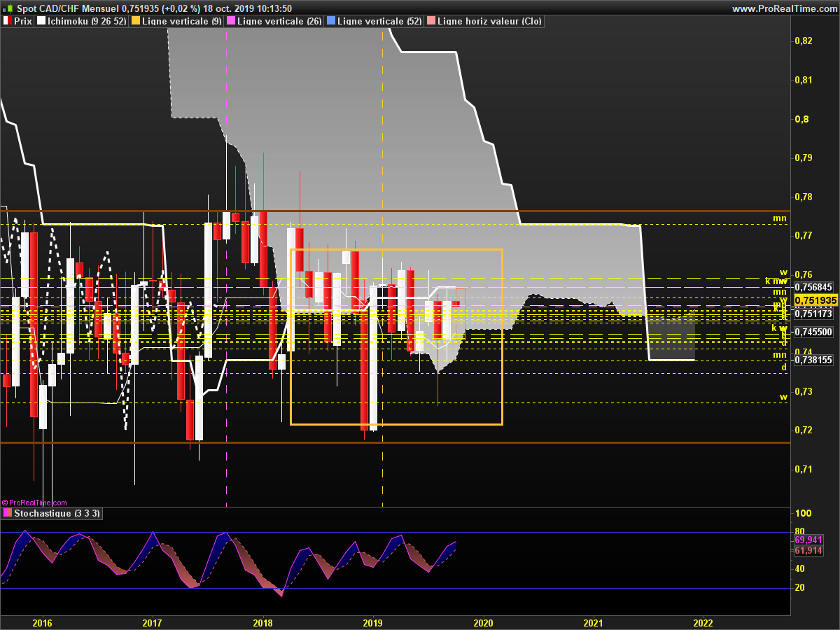Click blue swatch of Ligne verticale (52)

[x=331, y=21]
